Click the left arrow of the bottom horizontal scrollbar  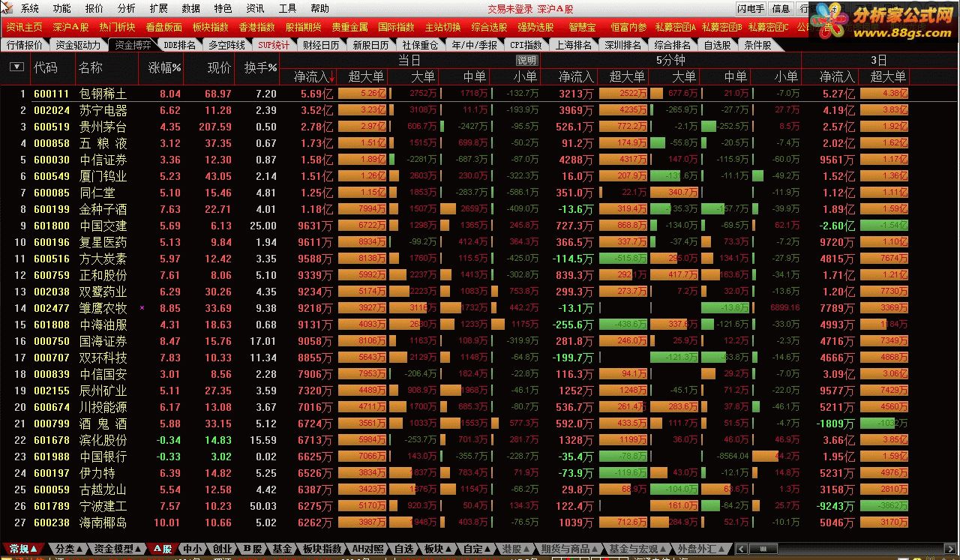pyautogui.click(x=741, y=550)
